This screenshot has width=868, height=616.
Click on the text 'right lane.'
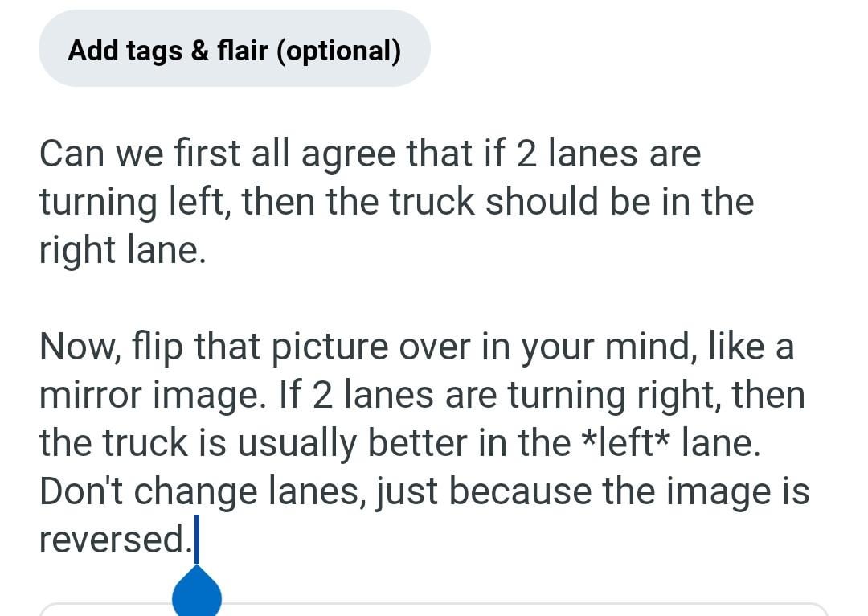(122, 250)
